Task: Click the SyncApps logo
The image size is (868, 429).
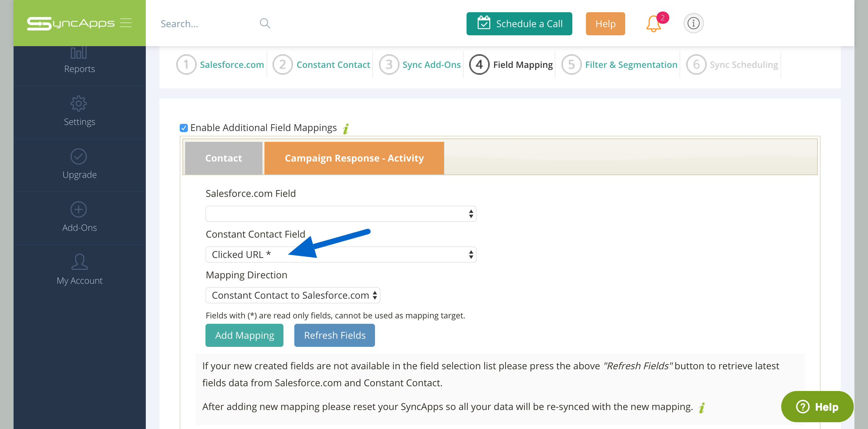Action: (x=71, y=23)
